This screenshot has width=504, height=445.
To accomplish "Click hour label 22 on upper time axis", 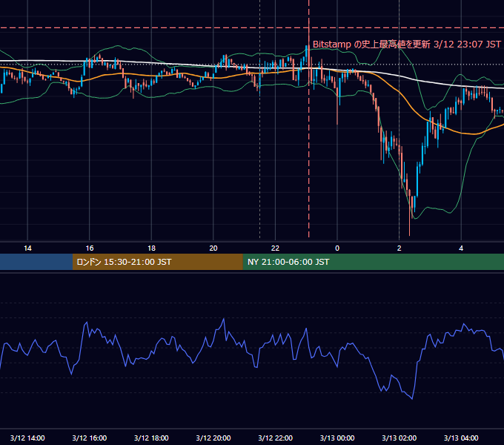I will (275, 248).
